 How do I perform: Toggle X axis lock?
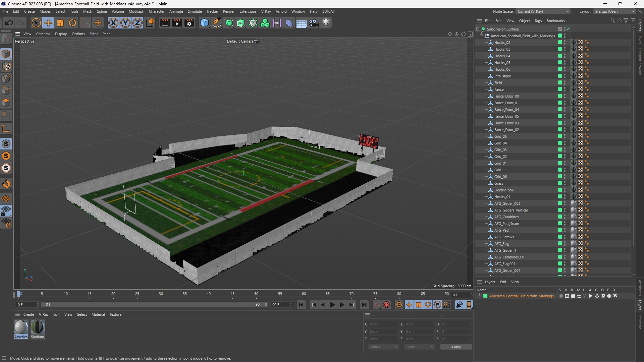click(x=113, y=23)
